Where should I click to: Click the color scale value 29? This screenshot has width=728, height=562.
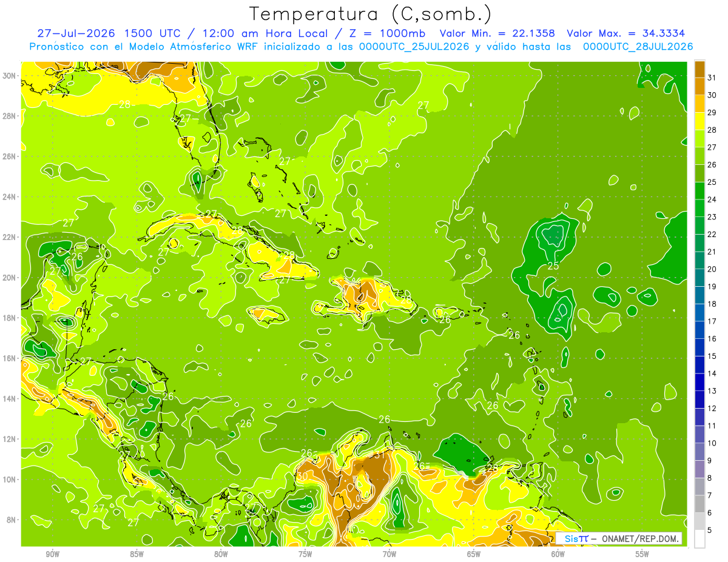tap(712, 112)
